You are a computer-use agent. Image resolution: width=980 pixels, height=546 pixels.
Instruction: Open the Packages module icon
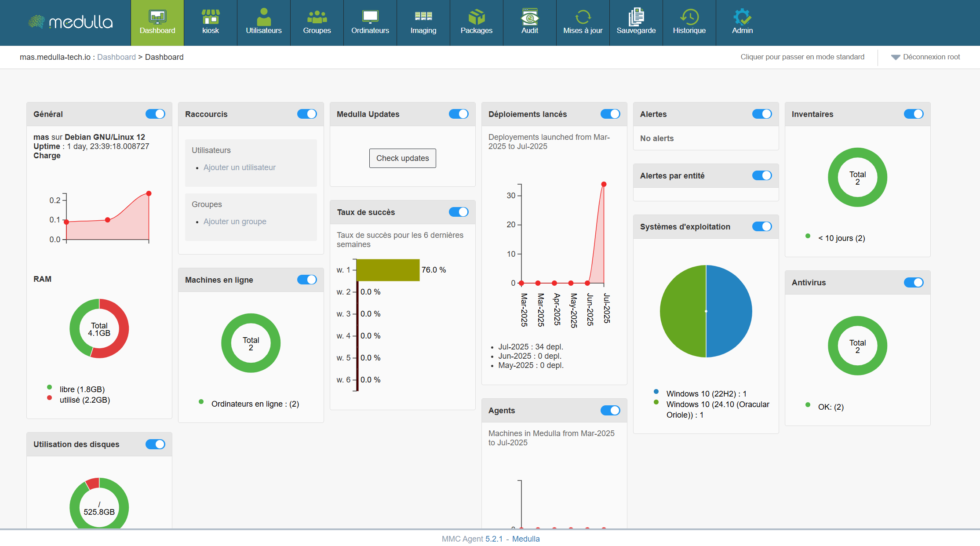477,22
